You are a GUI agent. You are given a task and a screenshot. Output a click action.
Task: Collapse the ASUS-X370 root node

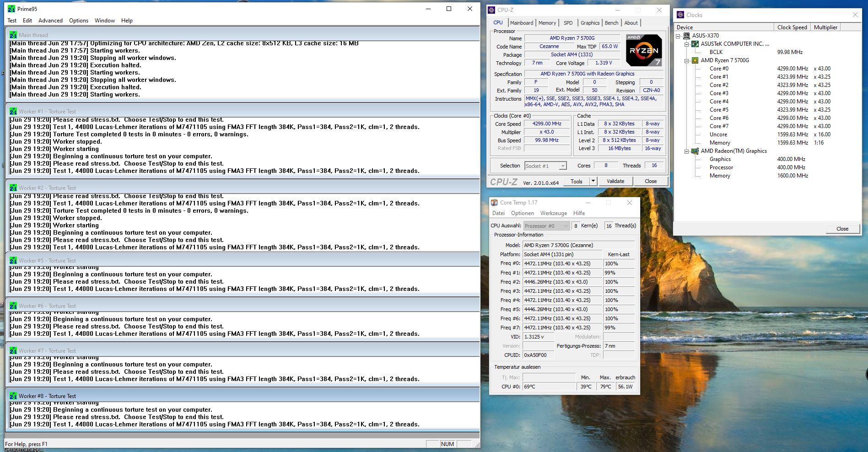[679, 36]
